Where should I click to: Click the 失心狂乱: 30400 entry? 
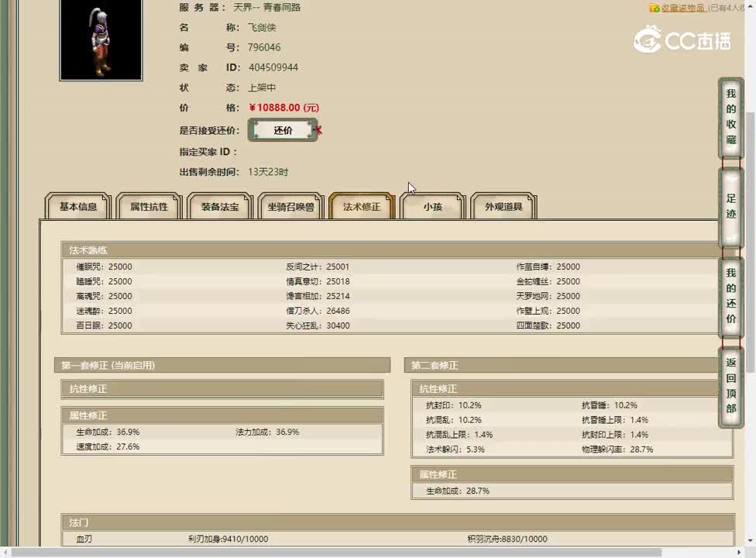tap(318, 325)
